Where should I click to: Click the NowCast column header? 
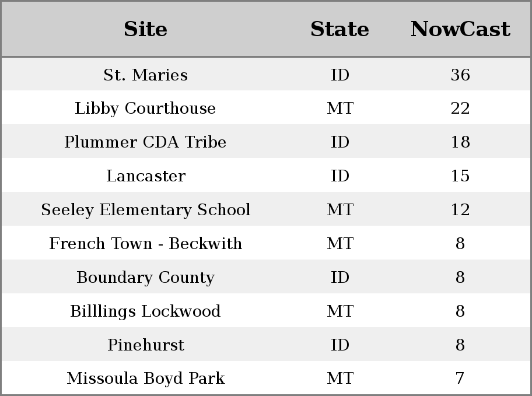click(460, 29)
